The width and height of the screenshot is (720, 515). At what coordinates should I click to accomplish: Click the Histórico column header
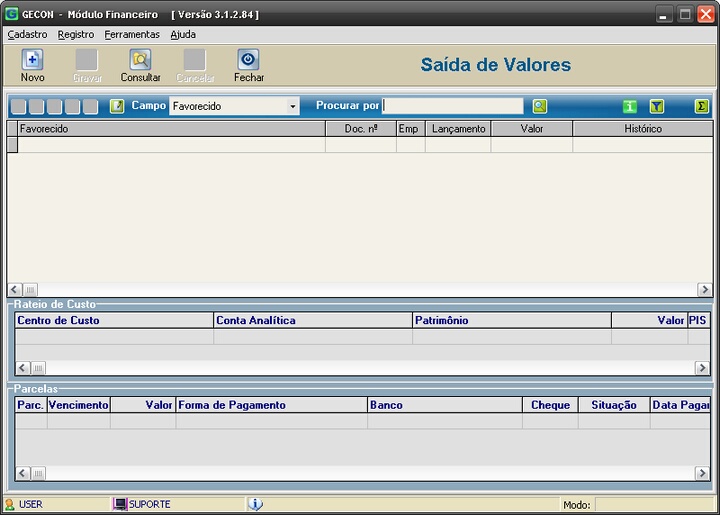pos(643,129)
